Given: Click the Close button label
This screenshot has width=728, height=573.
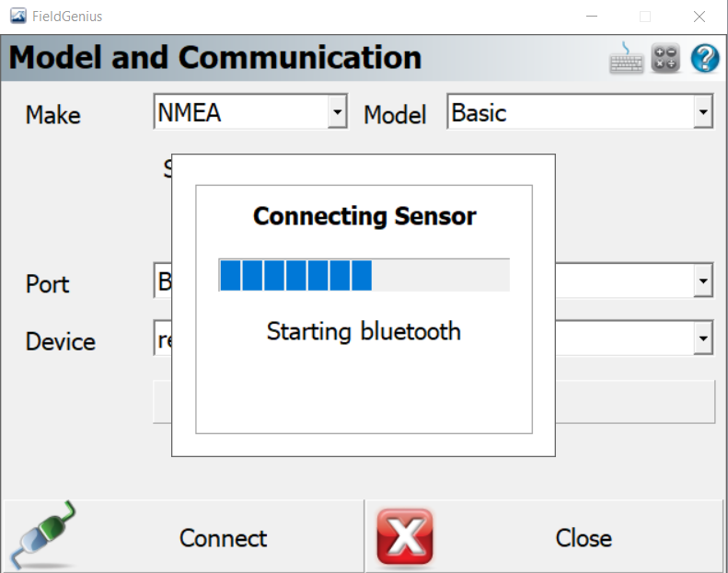Looking at the screenshot, I should coord(584,538).
